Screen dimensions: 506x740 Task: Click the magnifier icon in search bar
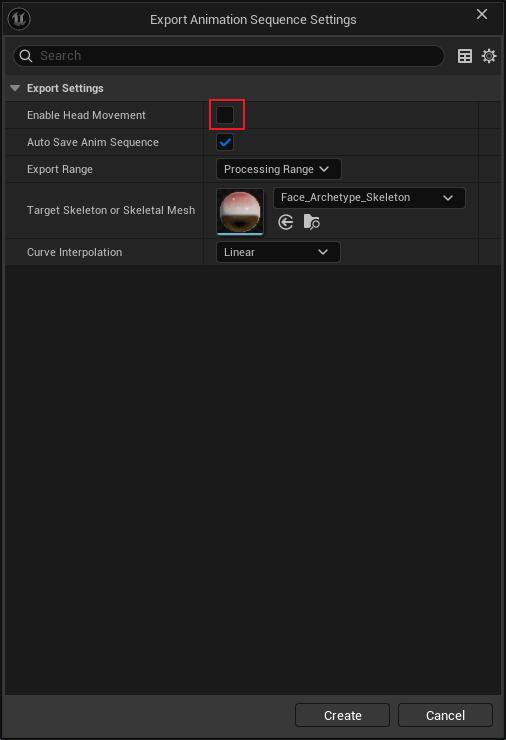pyautogui.click(x=26, y=56)
